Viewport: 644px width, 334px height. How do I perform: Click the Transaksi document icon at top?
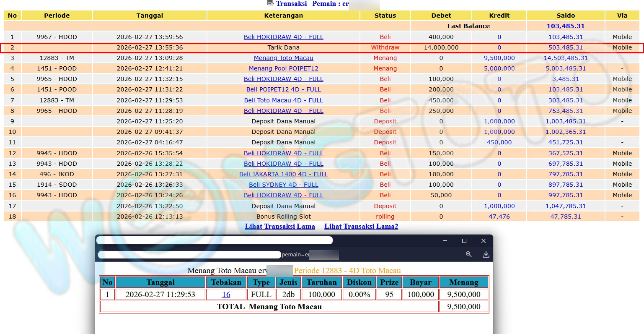coord(270,3)
